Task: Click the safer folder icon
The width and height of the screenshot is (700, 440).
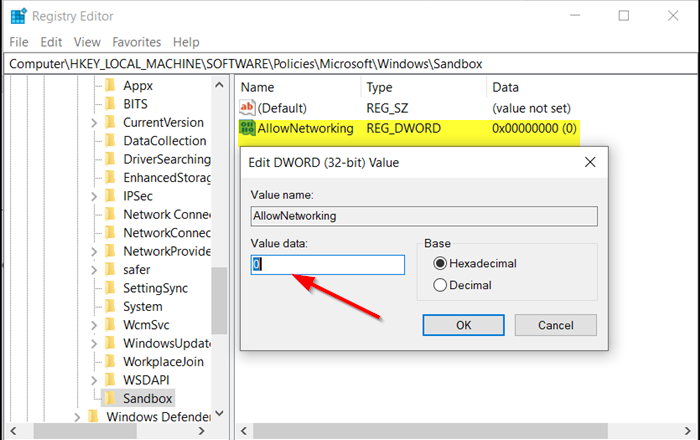Action: click(x=110, y=270)
